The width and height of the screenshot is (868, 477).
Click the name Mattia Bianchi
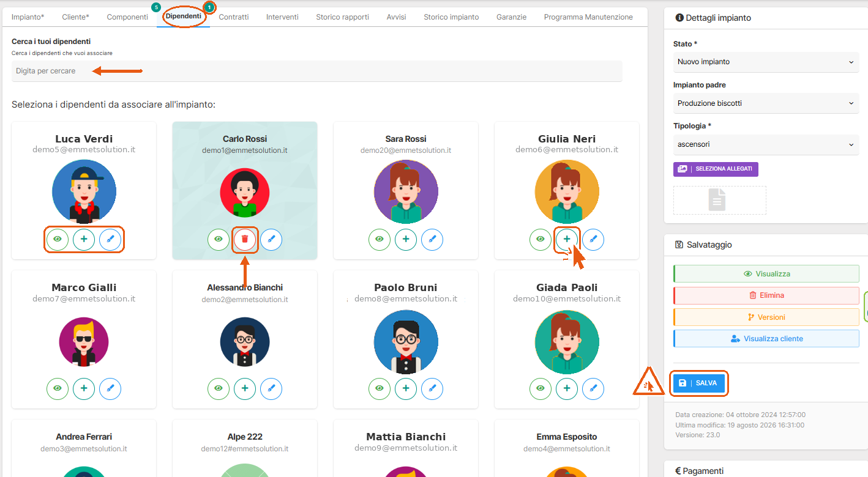click(x=406, y=437)
